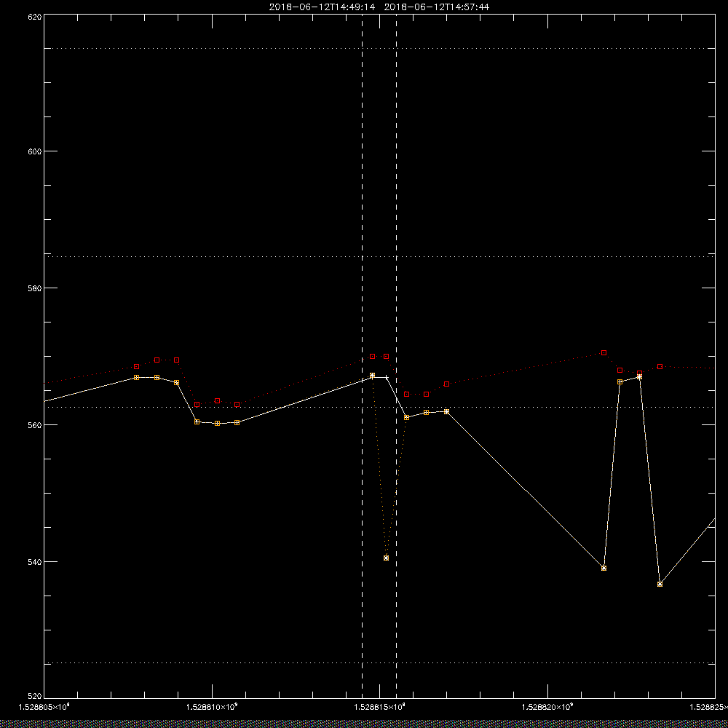Click the end timestamp 2018-06-12T14:57:44 in title
The width and height of the screenshot is (728, 728).
coord(436,7)
